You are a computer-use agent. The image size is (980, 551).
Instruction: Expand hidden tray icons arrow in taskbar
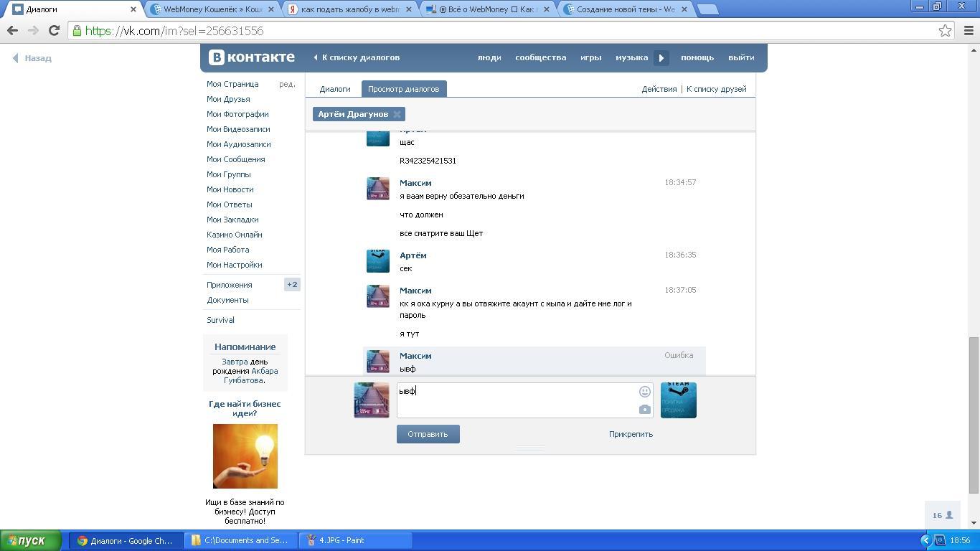click(x=925, y=540)
